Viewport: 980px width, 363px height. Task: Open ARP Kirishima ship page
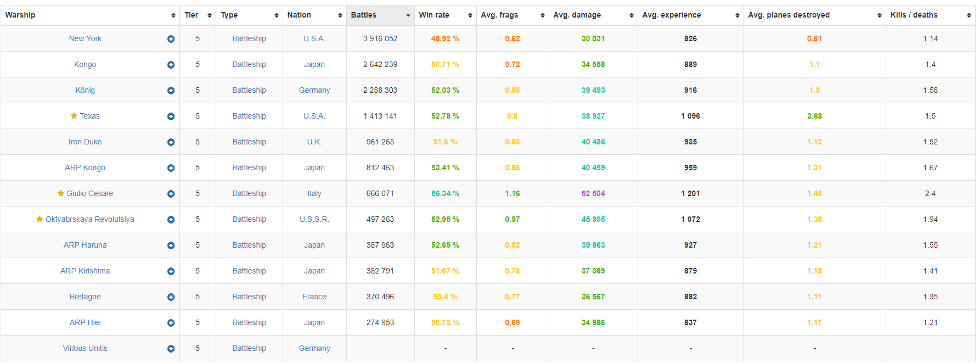click(x=85, y=271)
